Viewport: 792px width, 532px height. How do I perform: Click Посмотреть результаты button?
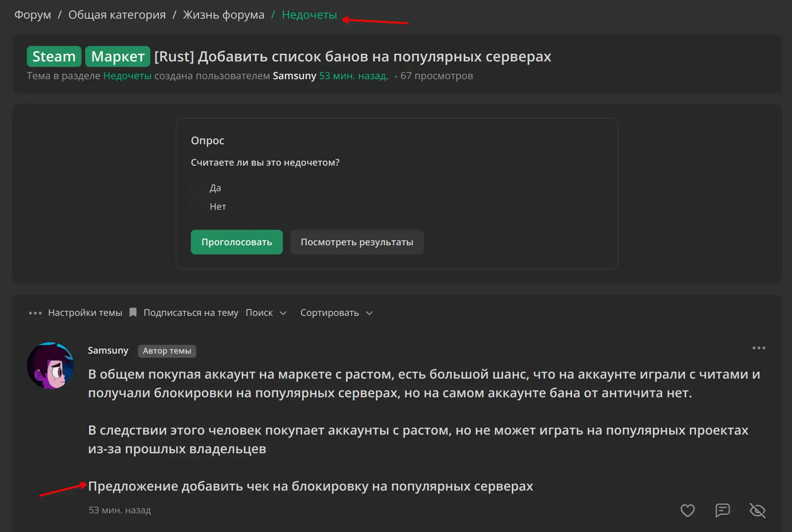click(x=357, y=242)
